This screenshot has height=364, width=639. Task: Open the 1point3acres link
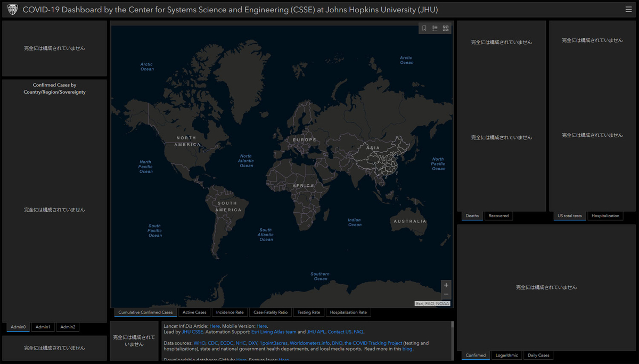[x=274, y=343]
